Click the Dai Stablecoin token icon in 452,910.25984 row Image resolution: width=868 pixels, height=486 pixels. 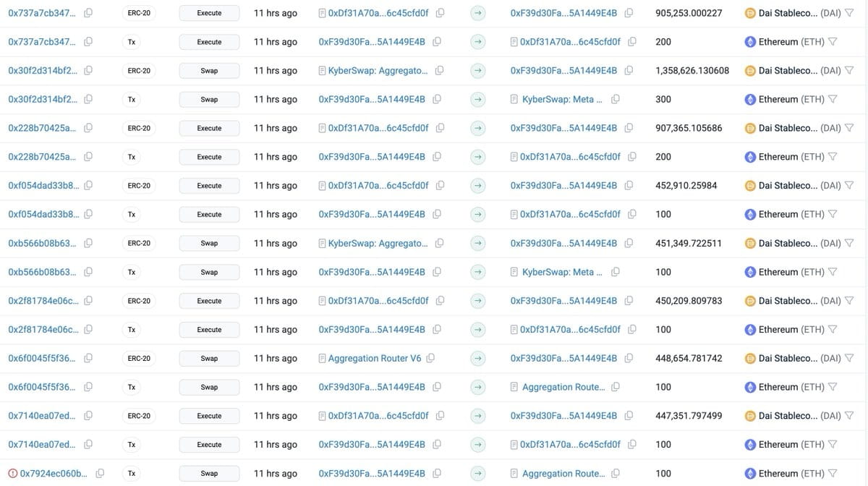pos(751,186)
